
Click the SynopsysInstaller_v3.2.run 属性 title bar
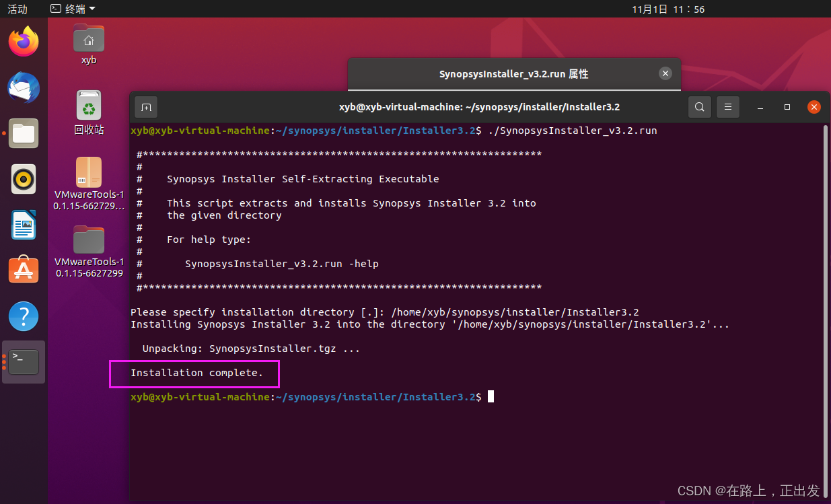point(514,74)
